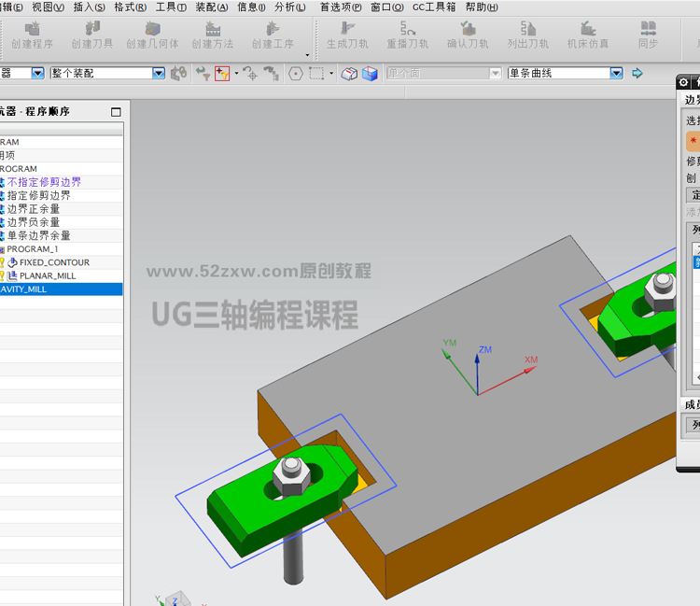Open 信息(I) menu

(x=251, y=7)
